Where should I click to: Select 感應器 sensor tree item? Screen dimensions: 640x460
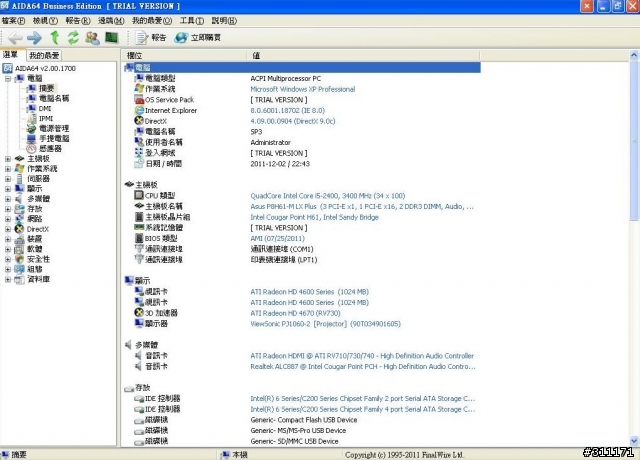coord(50,149)
